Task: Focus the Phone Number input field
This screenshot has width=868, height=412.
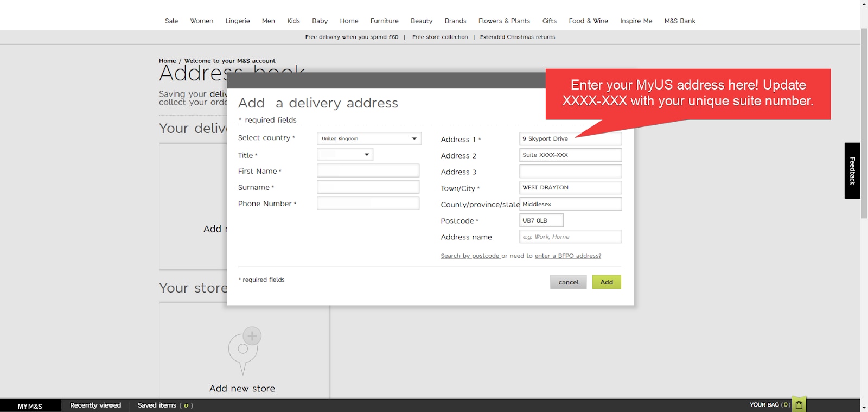Action: point(368,203)
